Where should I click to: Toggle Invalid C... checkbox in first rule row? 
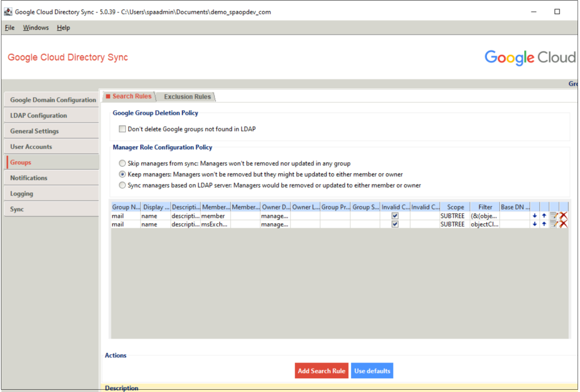point(395,216)
